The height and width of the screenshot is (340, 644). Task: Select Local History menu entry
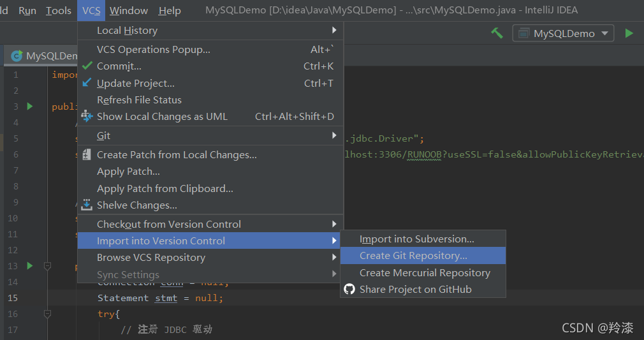[x=210, y=31]
